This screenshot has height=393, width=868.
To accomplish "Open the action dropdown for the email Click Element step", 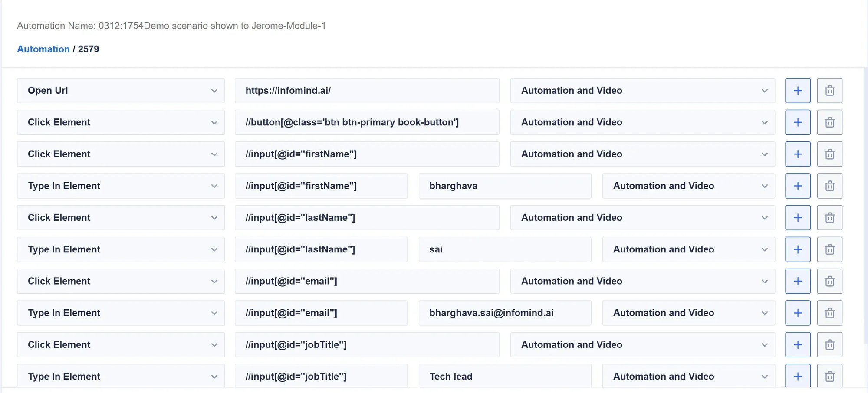I will point(120,281).
